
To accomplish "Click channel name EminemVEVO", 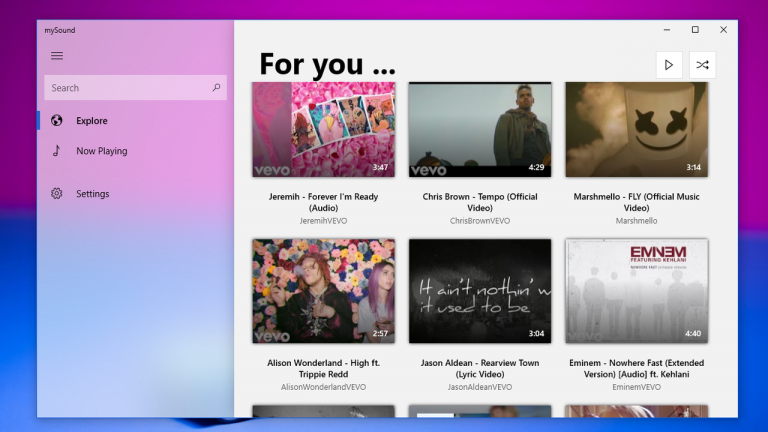I will click(637, 387).
